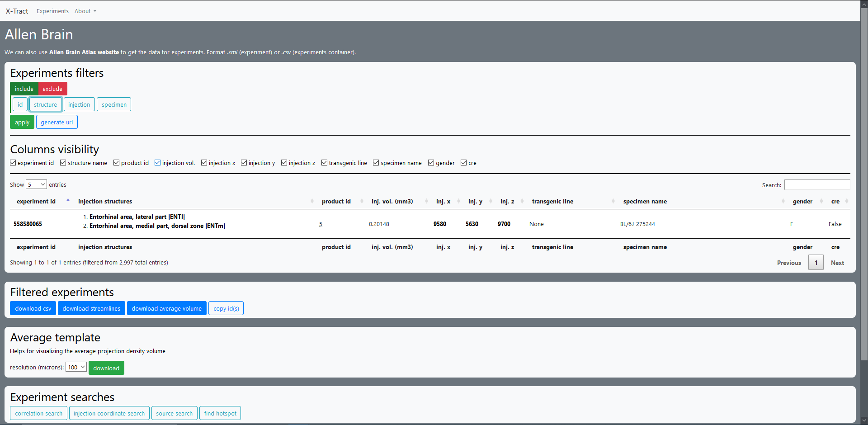Choose the injection filter tab
This screenshot has height=425, width=868.
[79, 104]
